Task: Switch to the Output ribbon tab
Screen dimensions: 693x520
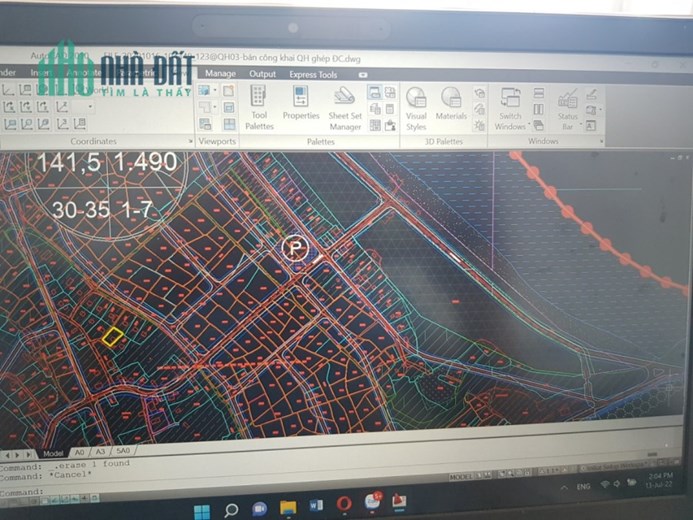Action: point(262,74)
